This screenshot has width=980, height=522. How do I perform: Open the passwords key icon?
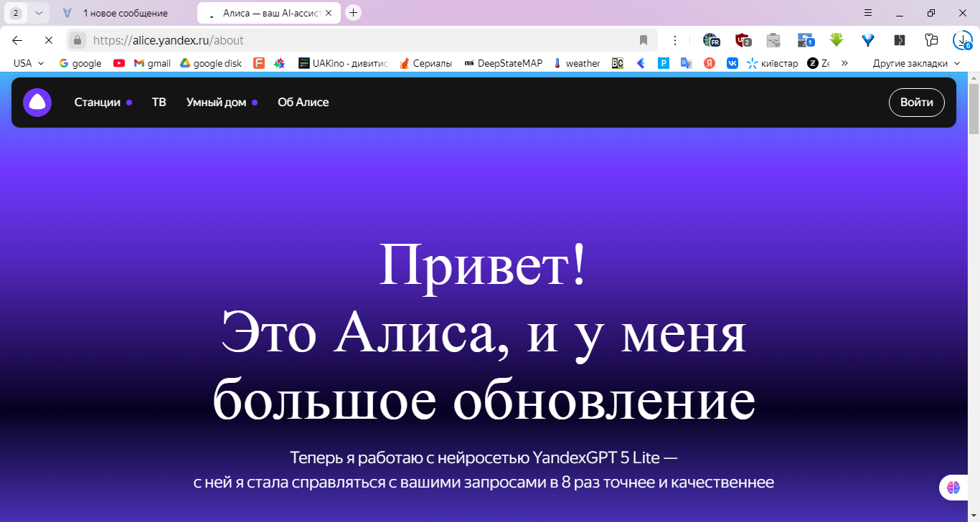(931, 40)
